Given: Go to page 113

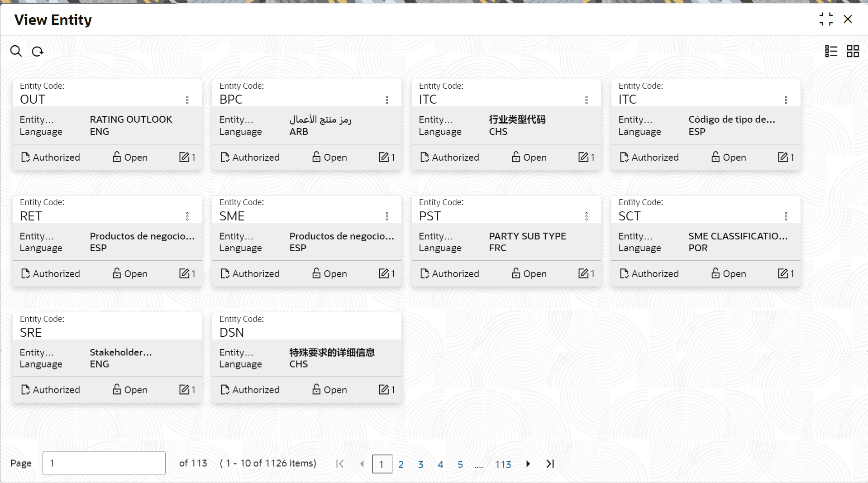Looking at the screenshot, I should coord(503,464).
